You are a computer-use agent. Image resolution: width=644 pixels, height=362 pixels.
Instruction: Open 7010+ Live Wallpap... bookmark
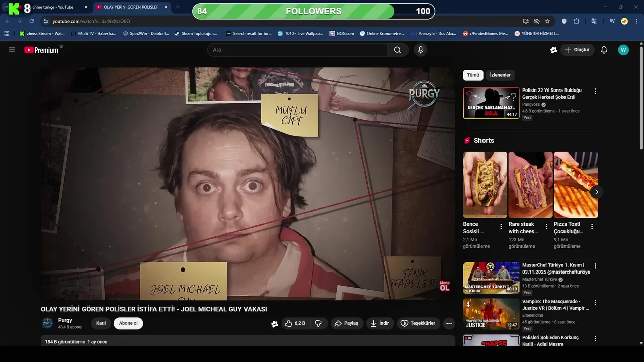tap(300, 34)
